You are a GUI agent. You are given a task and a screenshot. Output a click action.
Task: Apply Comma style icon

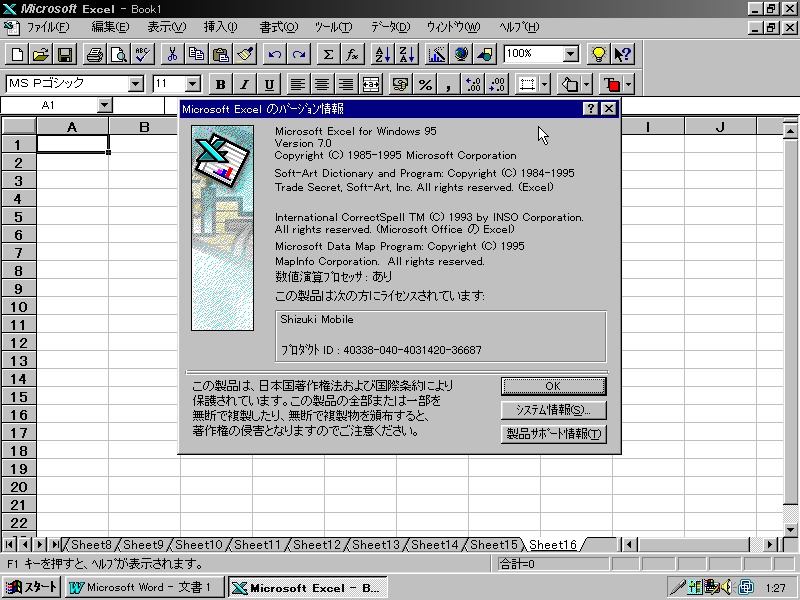coord(448,84)
